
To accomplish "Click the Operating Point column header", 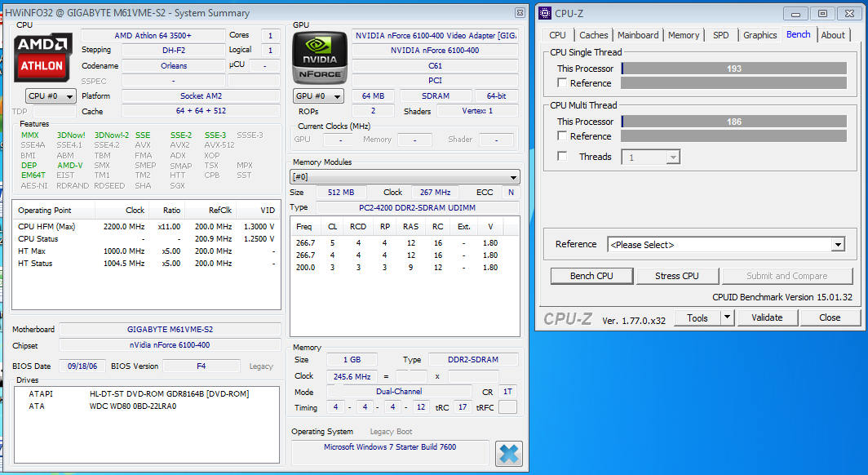I will pos(54,211).
